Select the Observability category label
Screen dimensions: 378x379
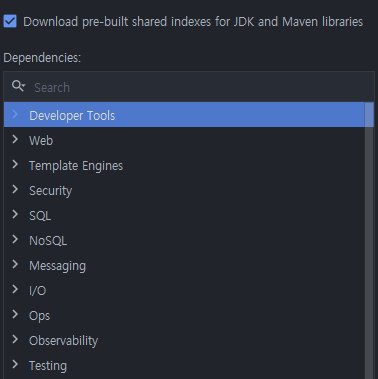tap(63, 341)
